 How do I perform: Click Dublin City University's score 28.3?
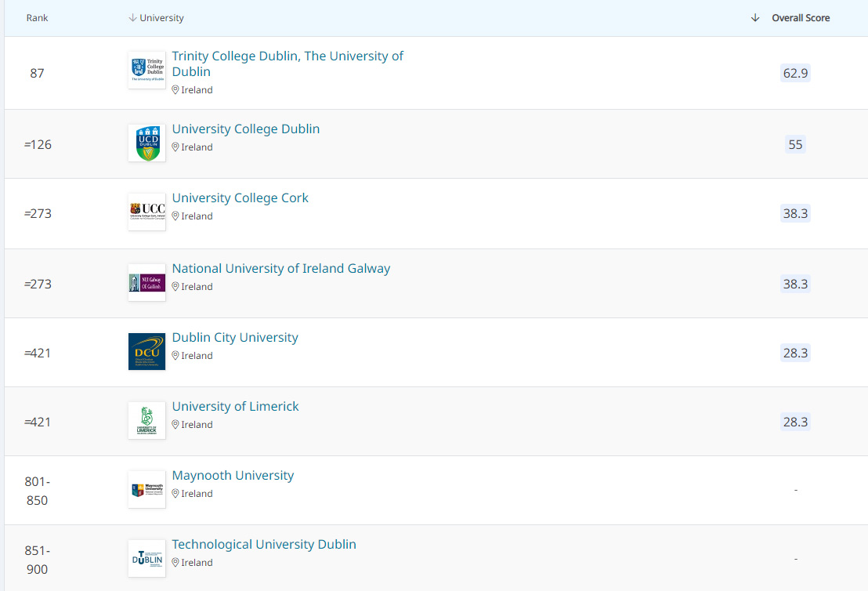(795, 353)
